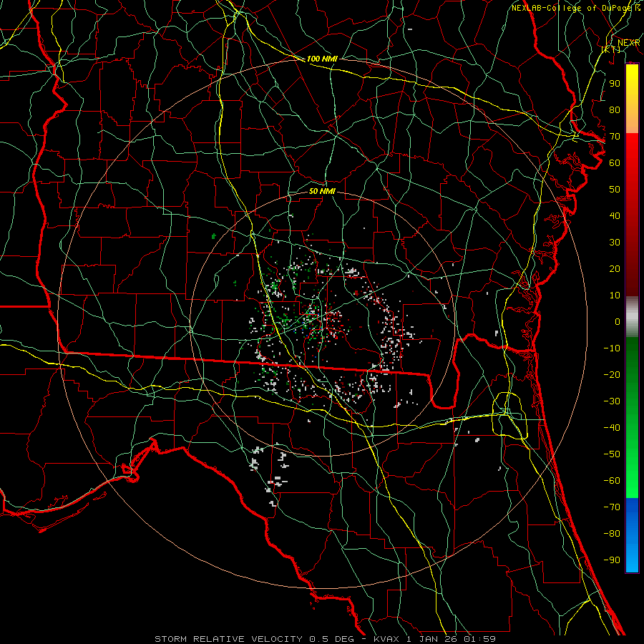
Task: Click the 0 value on the velocity scale
Action: [x=618, y=321]
